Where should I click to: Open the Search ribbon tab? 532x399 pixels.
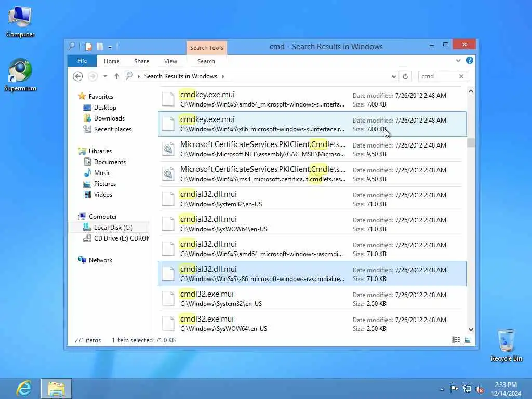tap(206, 61)
